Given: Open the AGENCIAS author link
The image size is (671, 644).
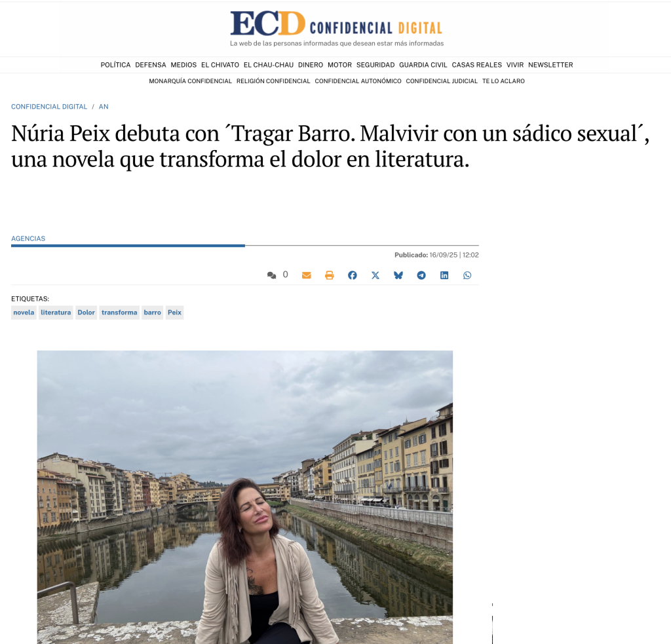Looking at the screenshot, I should [28, 238].
